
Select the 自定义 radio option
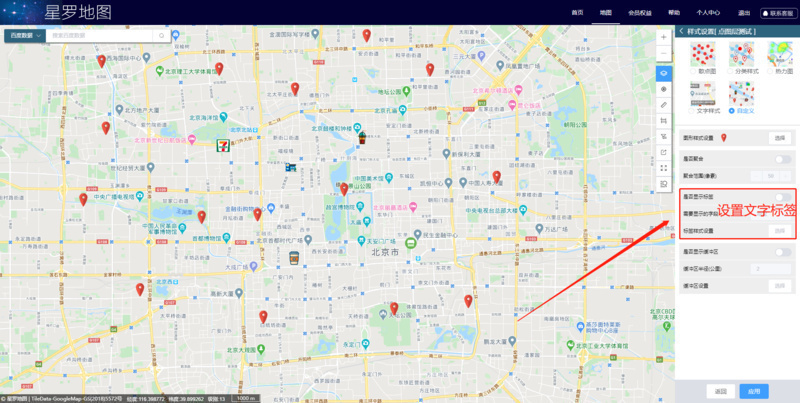(x=732, y=111)
